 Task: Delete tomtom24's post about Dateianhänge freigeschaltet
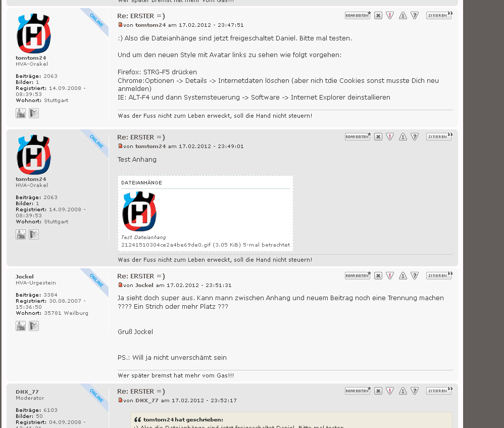point(378,16)
